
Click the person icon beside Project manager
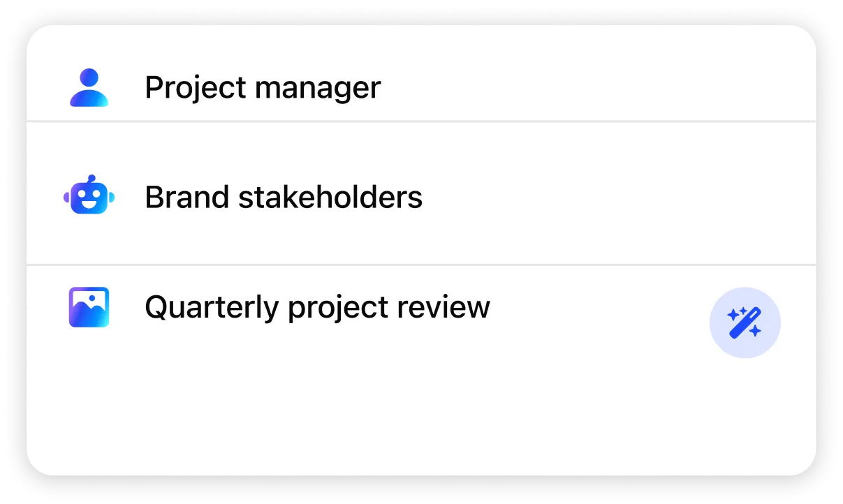tap(89, 87)
